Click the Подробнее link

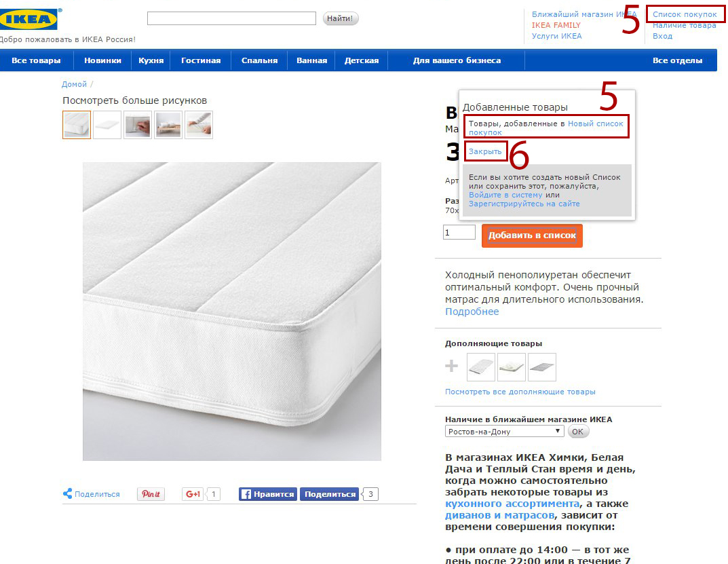tap(472, 312)
